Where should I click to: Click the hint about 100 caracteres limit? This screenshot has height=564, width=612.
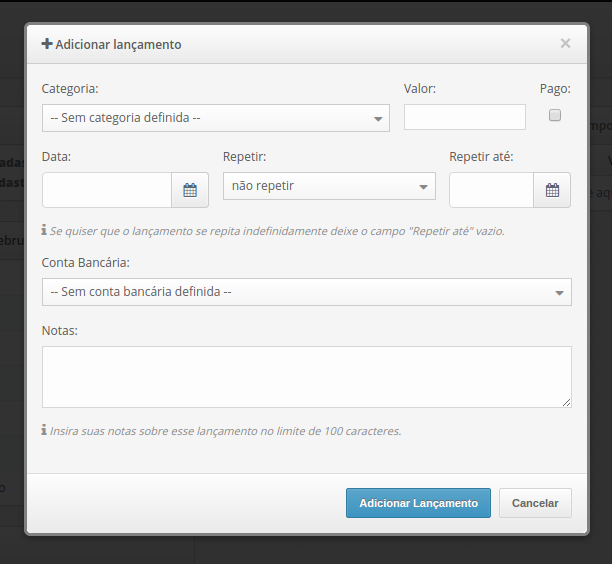pos(226,431)
